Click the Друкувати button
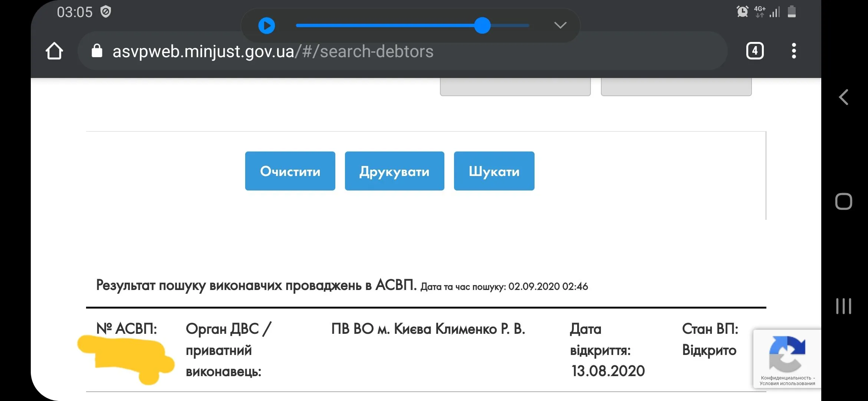The width and height of the screenshot is (868, 401). coord(394,171)
